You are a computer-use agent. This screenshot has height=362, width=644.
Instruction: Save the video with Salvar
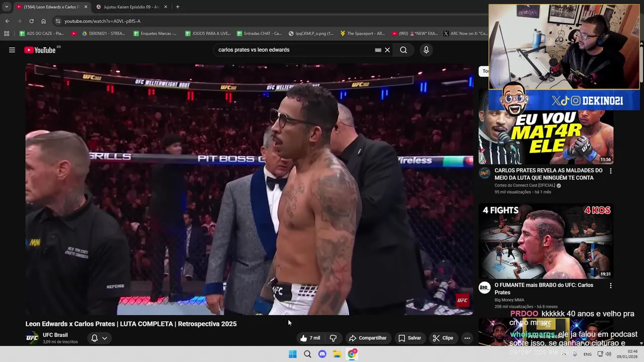410,338
